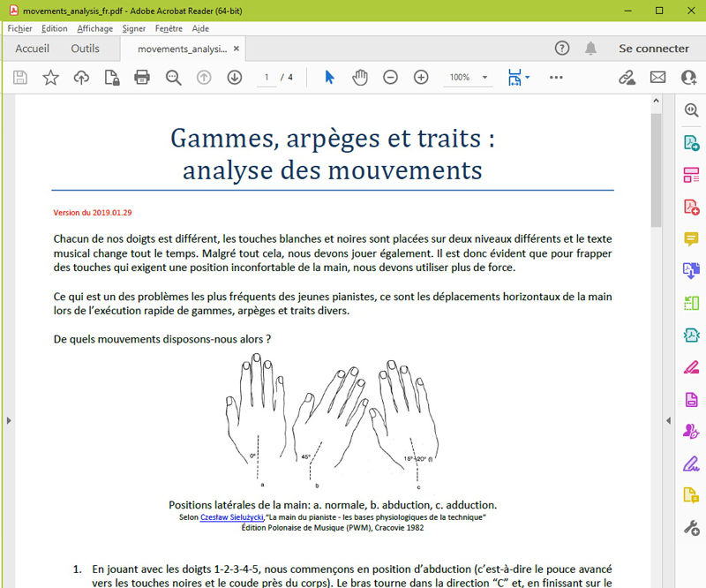Switch to the Outils tab
Image resolution: width=706 pixels, height=588 pixels.
point(86,49)
